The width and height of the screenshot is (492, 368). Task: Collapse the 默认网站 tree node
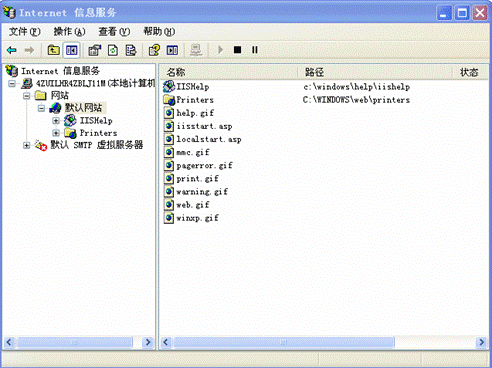pos(41,108)
